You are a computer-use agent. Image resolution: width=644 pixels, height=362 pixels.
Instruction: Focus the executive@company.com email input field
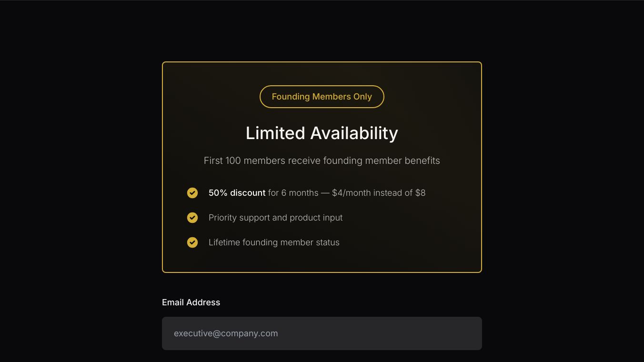click(x=322, y=333)
